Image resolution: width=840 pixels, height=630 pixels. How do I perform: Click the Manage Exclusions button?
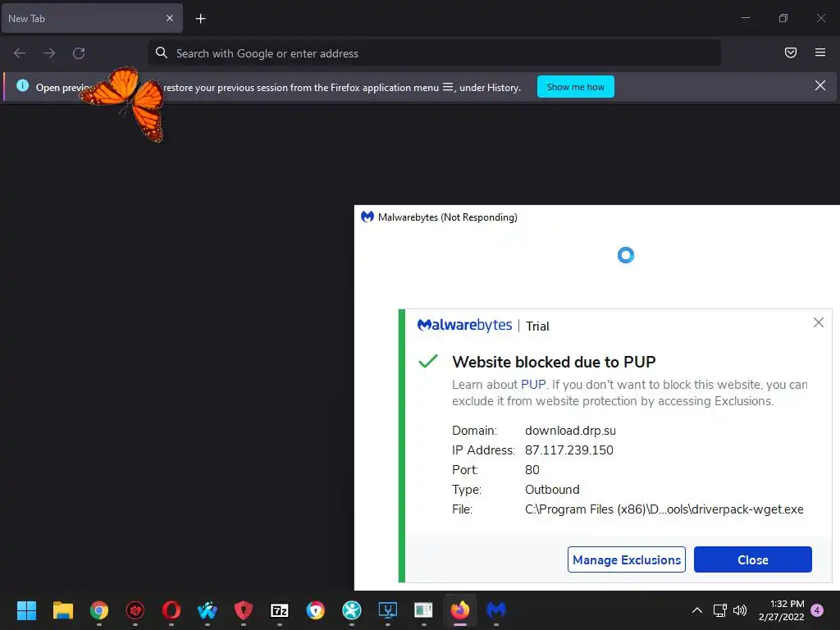(x=626, y=559)
